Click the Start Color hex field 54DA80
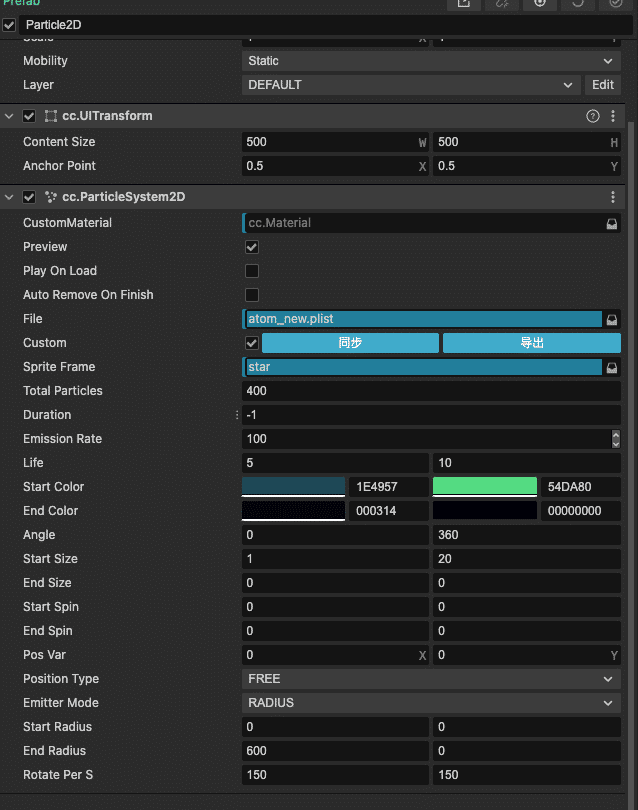This screenshot has height=810, width=638. point(581,487)
